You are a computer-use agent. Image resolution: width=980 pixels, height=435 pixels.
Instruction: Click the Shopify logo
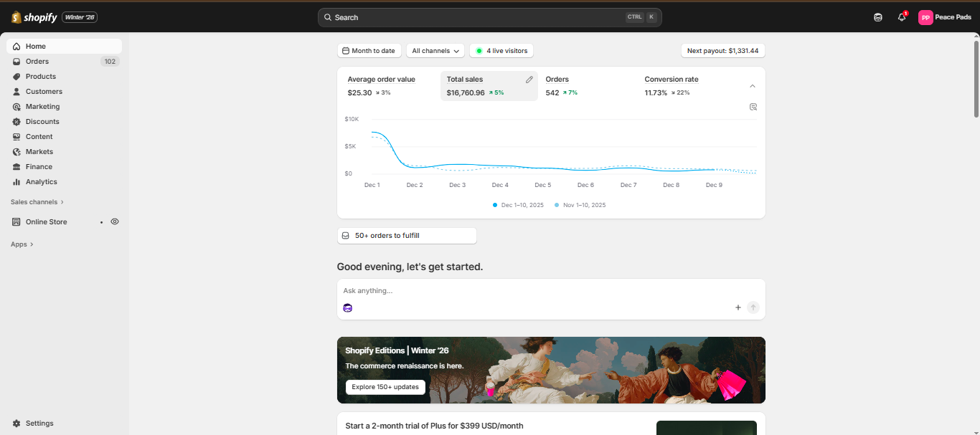(34, 17)
